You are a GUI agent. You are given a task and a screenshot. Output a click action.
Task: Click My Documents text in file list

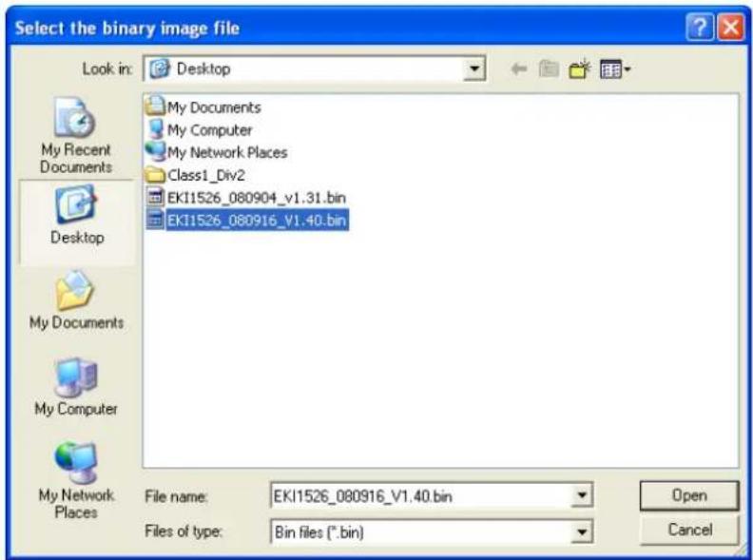point(214,107)
